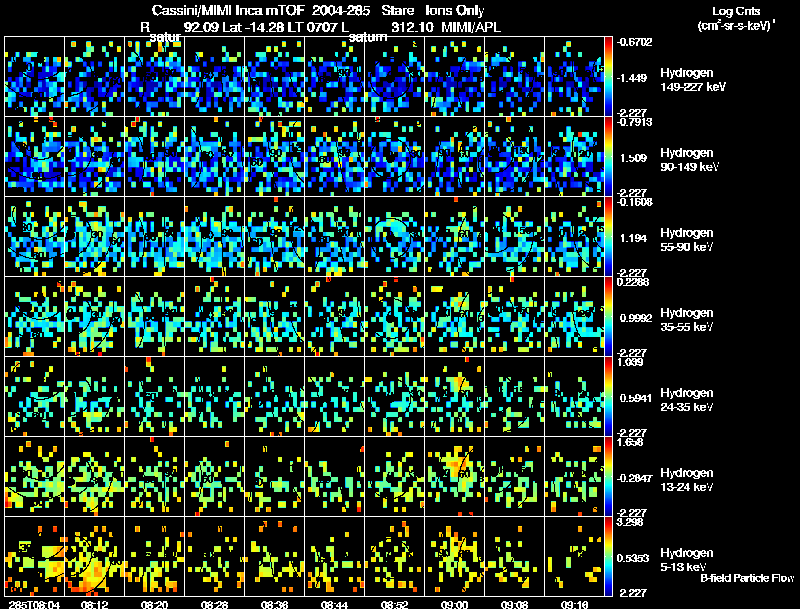Select the color bar for the 35-55 keV row
The height and width of the screenshot is (609, 800).
point(608,317)
